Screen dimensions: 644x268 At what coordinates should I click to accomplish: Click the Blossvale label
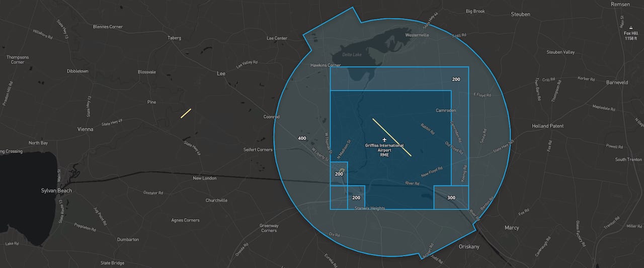tap(148, 72)
